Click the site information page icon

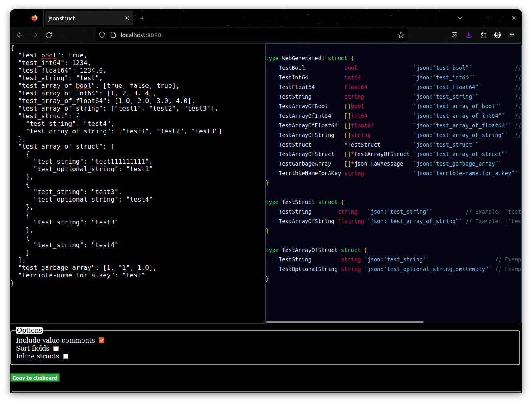[x=113, y=35]
